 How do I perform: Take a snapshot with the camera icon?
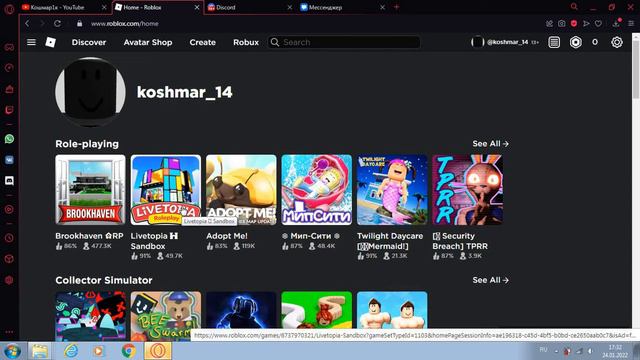(562, 24)
